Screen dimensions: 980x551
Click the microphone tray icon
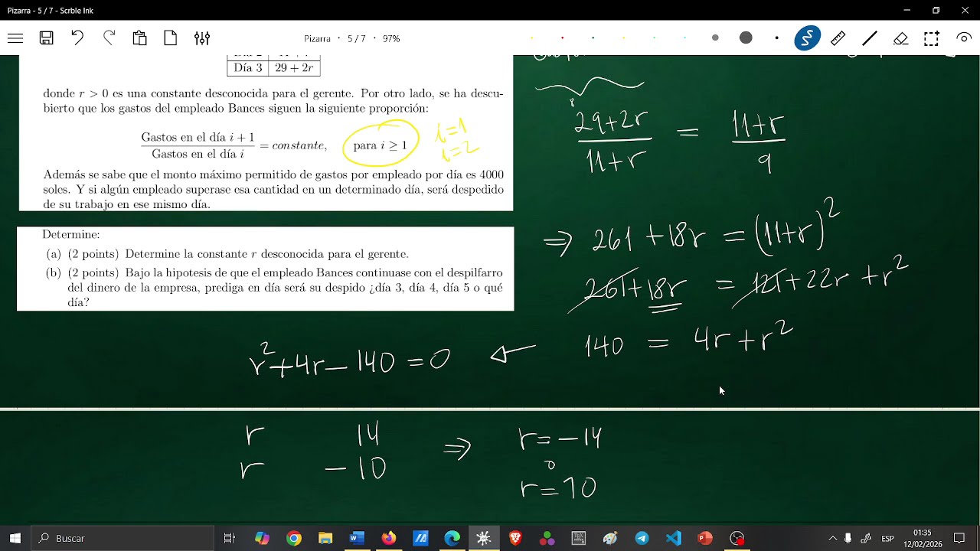pyautogui.click(x=848, y=538)
